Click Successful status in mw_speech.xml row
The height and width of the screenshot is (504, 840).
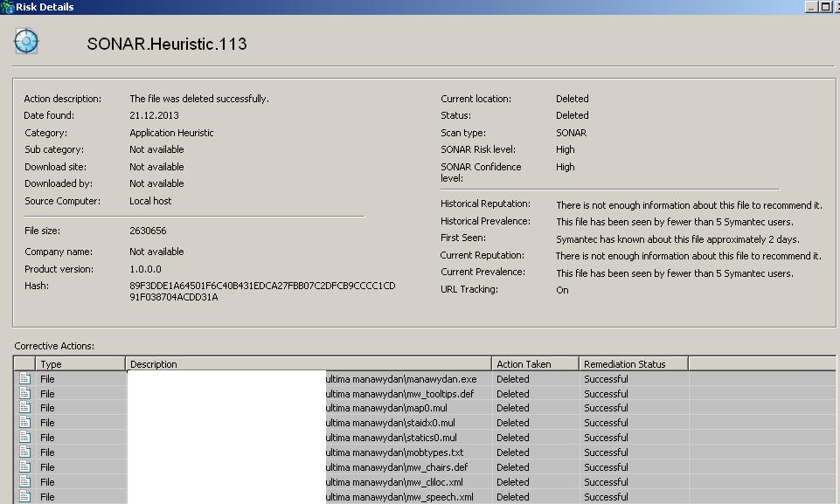[x=606, y=497]
